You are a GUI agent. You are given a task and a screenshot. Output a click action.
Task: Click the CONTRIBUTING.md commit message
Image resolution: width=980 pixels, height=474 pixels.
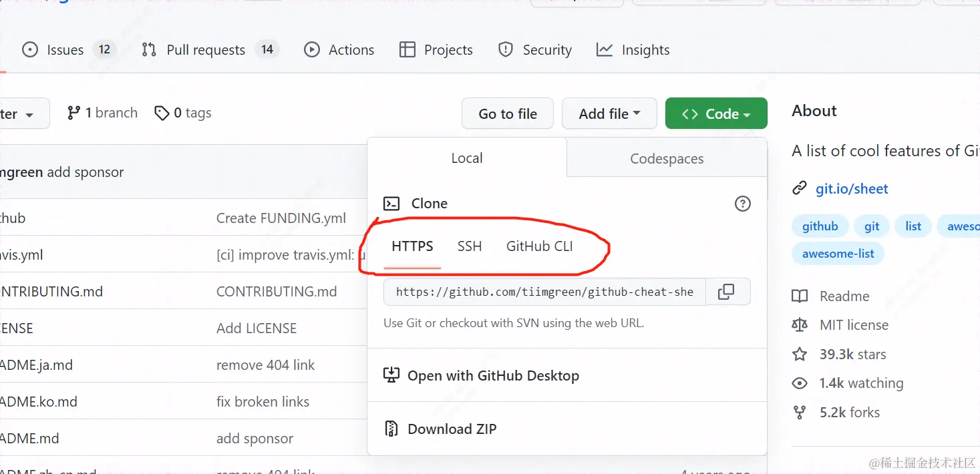click(277, 292)
